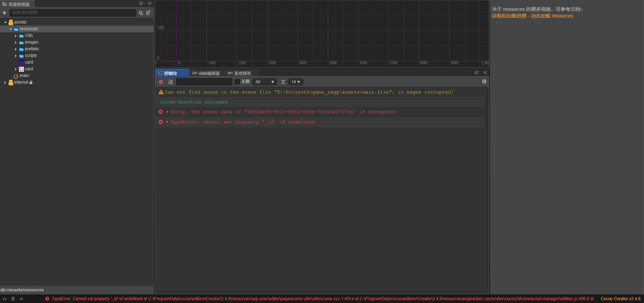
Task: Open the 获取和加载资源 - 动态加载 resources link
Action: (x=532, y=16)
